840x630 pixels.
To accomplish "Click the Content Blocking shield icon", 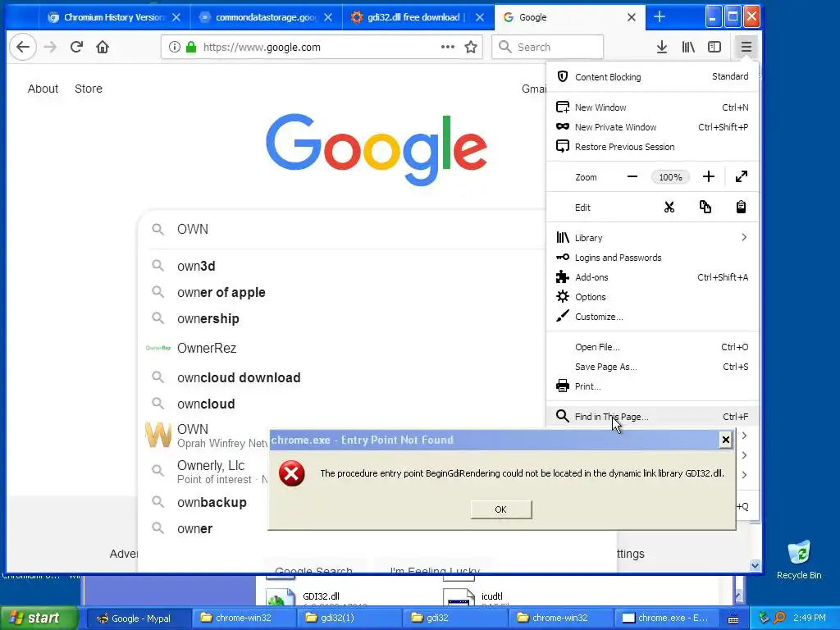I will click(563, 76).
